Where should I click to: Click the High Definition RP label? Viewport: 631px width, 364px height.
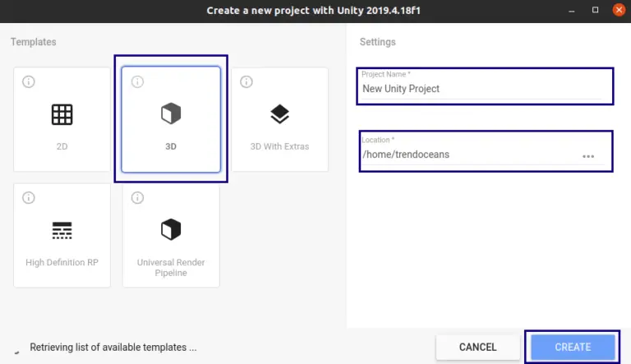click(62, 263)
